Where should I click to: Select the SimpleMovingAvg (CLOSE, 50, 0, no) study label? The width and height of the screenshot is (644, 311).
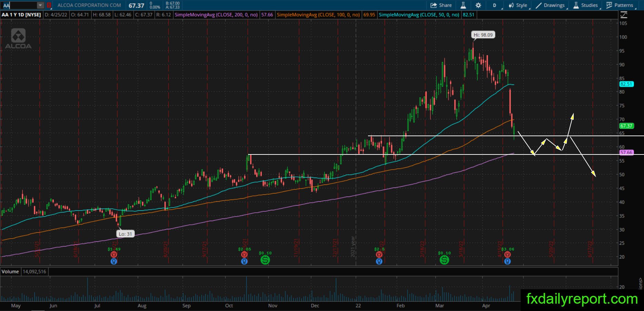coord(419,15)
